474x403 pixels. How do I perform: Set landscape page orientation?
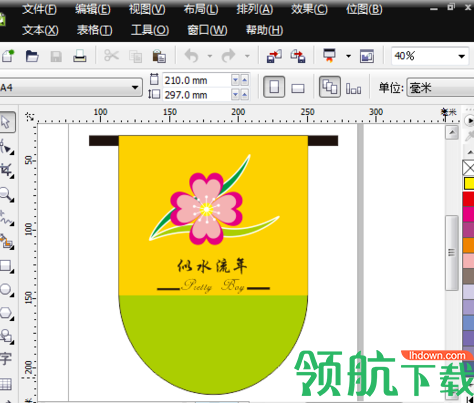pyautogui.click(x=298, y=88)
